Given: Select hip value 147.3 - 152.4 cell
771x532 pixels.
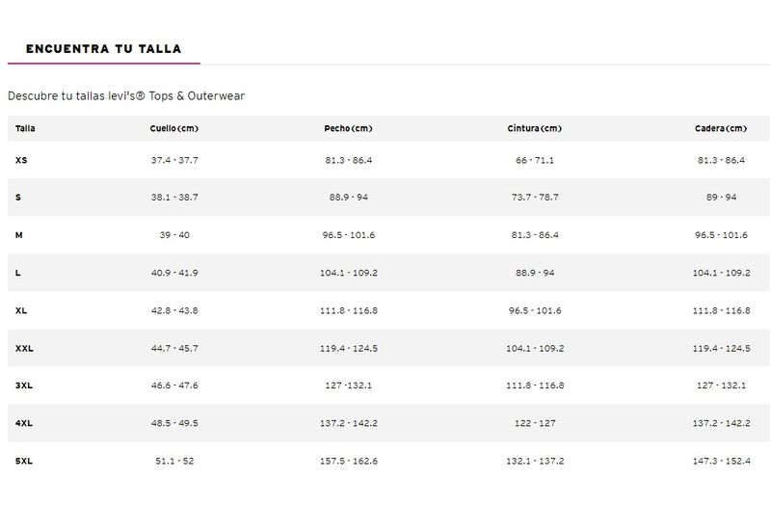Looking at the screenshot, I should [721, 461].
